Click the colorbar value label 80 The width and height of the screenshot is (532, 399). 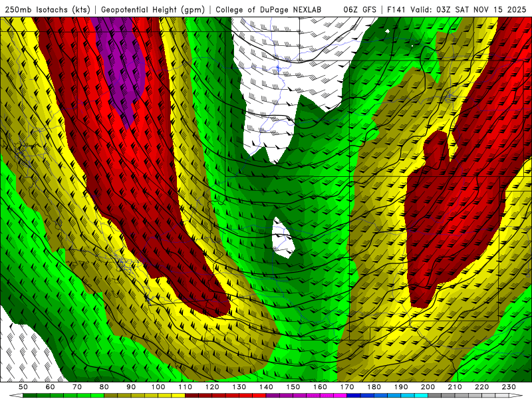click(104, 387)
